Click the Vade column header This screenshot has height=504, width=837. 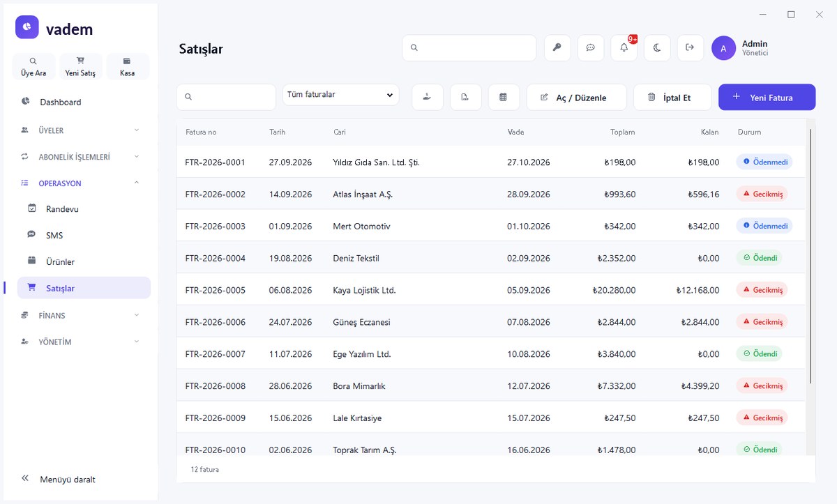[x=516, y=132]
